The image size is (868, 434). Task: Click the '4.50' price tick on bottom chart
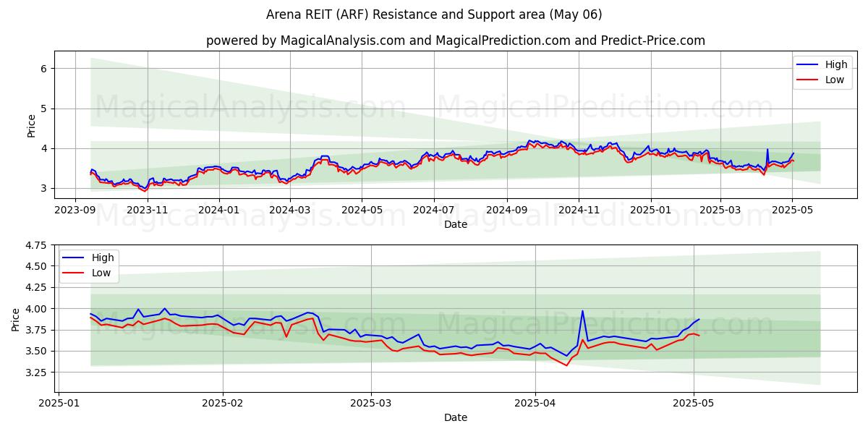click(36, 267)
